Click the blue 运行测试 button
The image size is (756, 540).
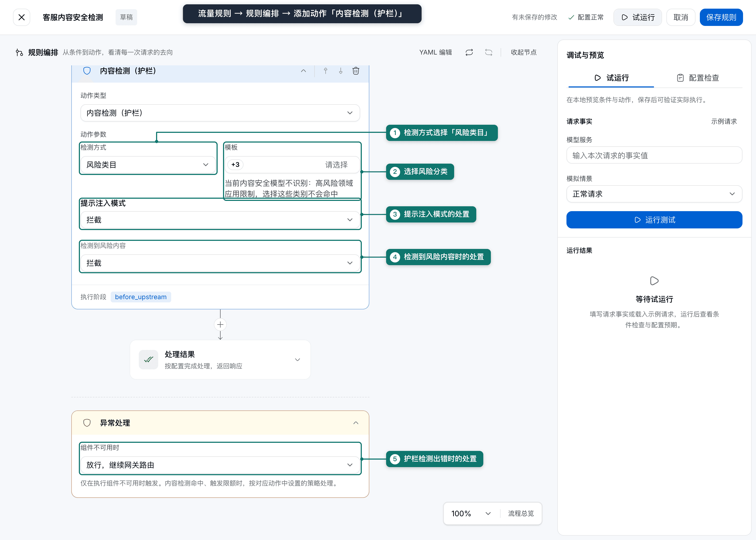click(x=654, y=220)
